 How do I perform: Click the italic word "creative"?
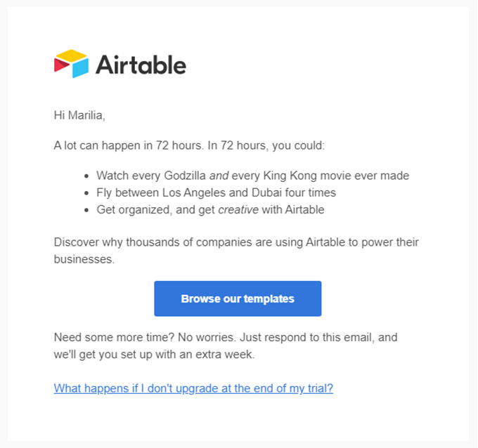pyautogui.click(x=235, y=209)
